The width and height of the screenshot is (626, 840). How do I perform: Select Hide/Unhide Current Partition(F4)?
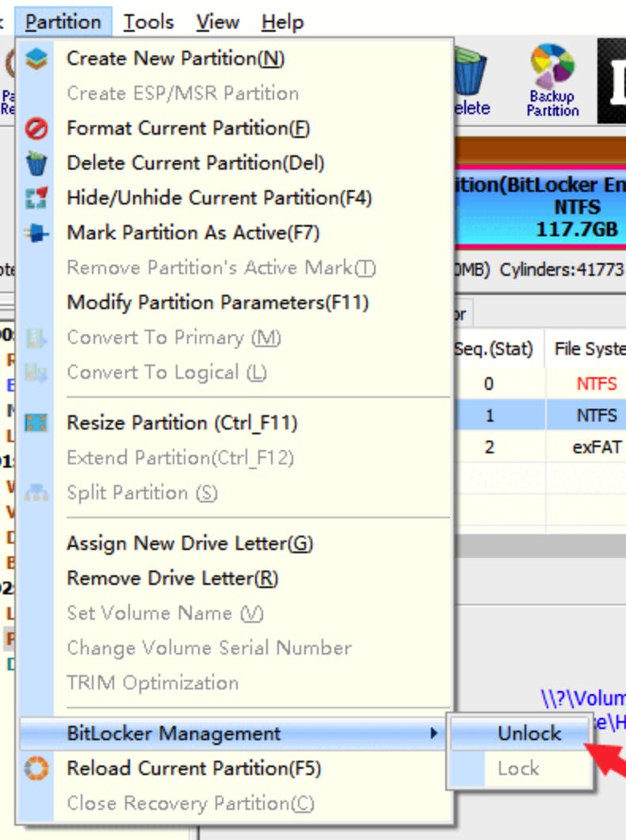pyautogui.click(x=219, y=198)
